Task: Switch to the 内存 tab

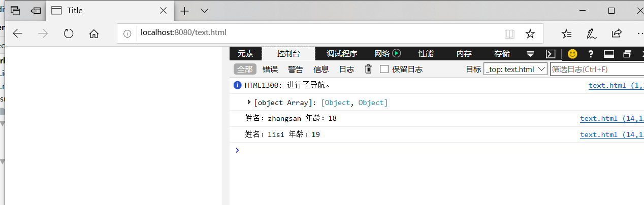Action: tap(464, 54)
